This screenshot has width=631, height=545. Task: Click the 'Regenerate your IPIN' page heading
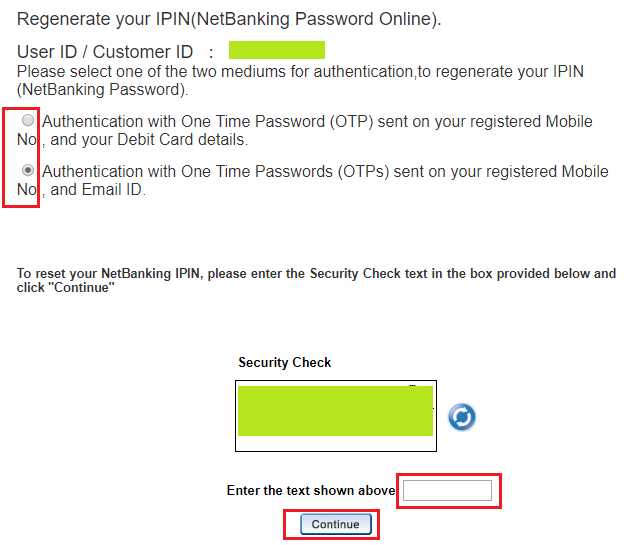[229, 19]
